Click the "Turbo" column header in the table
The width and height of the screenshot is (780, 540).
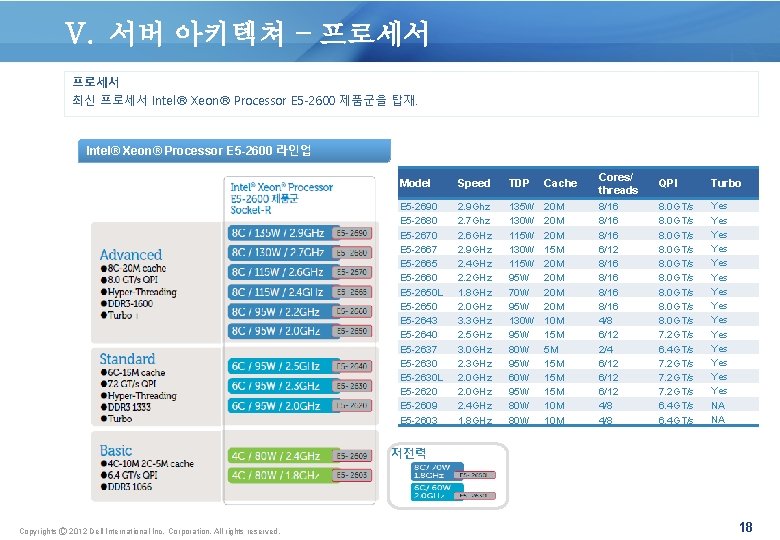(x=726, y=183)
